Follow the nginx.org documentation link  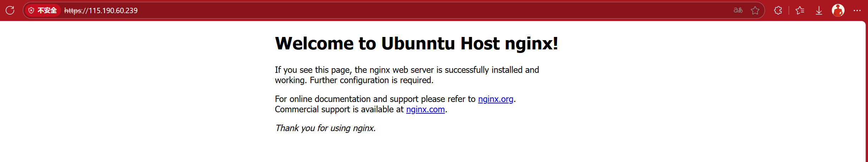pyautogui.click(x=496, y=99)
